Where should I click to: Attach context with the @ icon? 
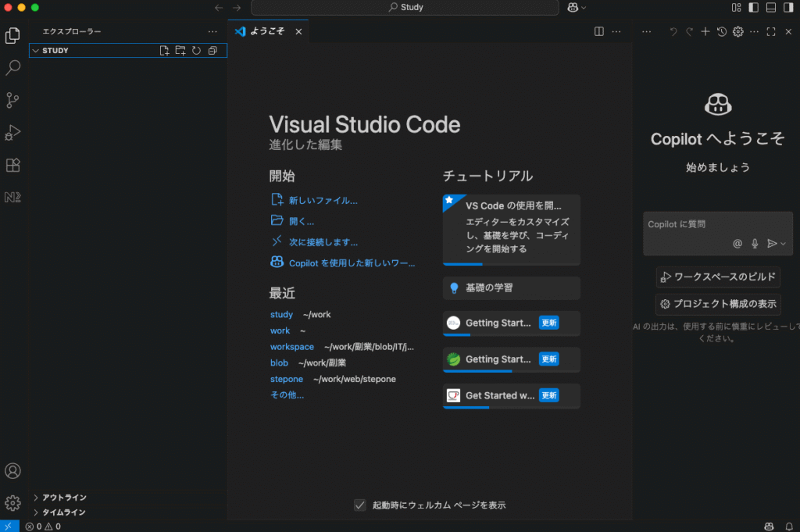pos(737,244)
